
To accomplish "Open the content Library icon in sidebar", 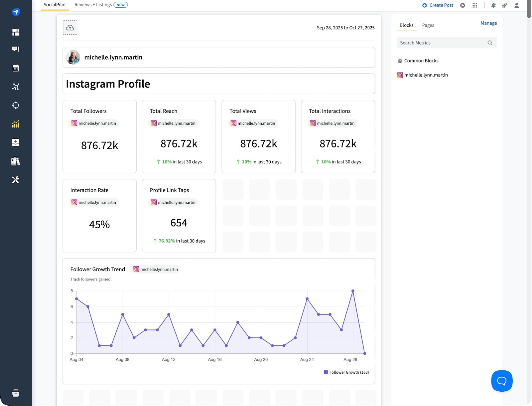I will point(16,161).
